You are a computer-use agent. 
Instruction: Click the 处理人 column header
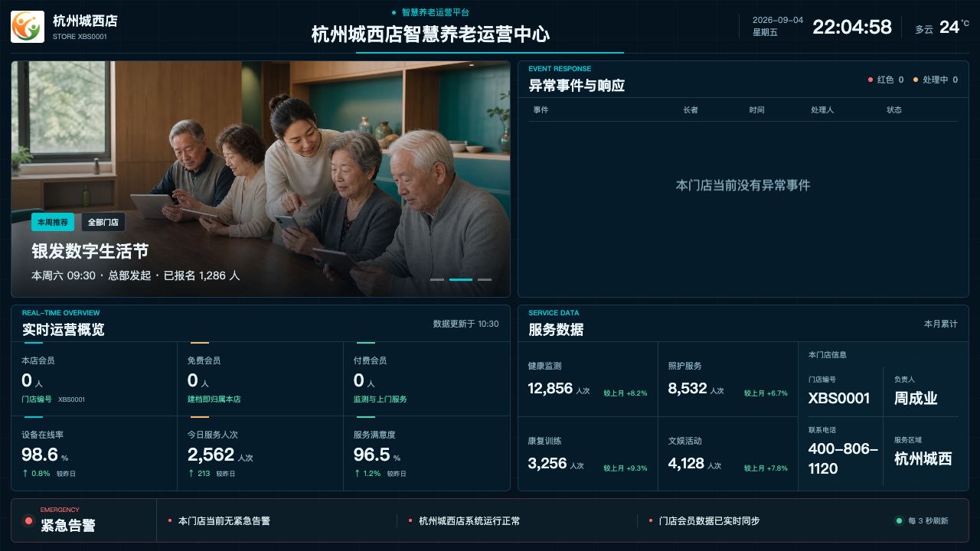click(822, 110)
